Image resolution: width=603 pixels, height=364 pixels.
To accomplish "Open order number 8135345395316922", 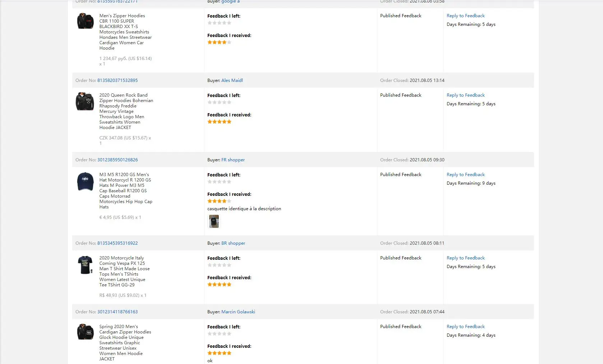I will [118, 243].
